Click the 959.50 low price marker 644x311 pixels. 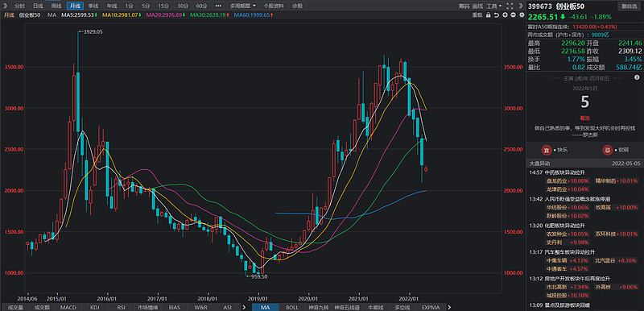(x=259, y=277)
